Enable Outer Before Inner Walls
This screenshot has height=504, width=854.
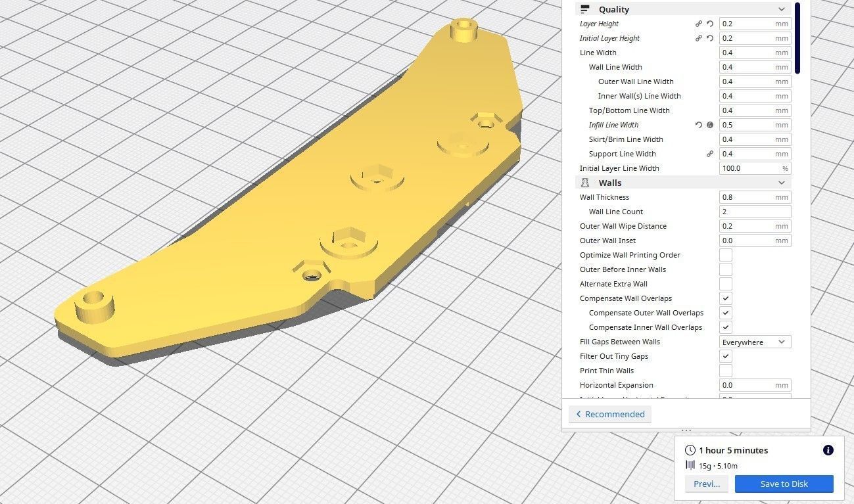(x=726, y=269)
